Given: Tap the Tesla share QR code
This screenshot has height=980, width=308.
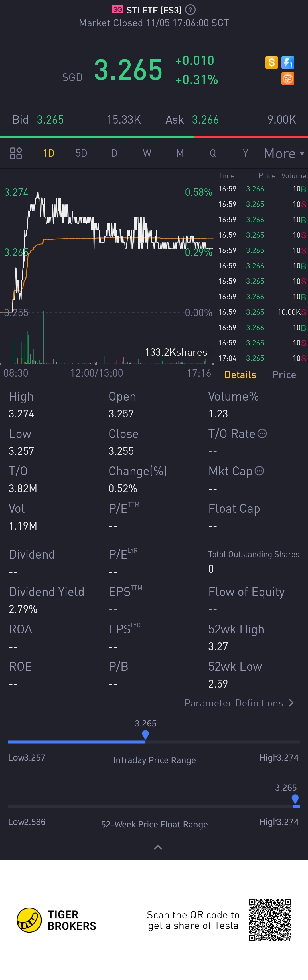Looking at the screenshot, I should click(x=270, y=920).
